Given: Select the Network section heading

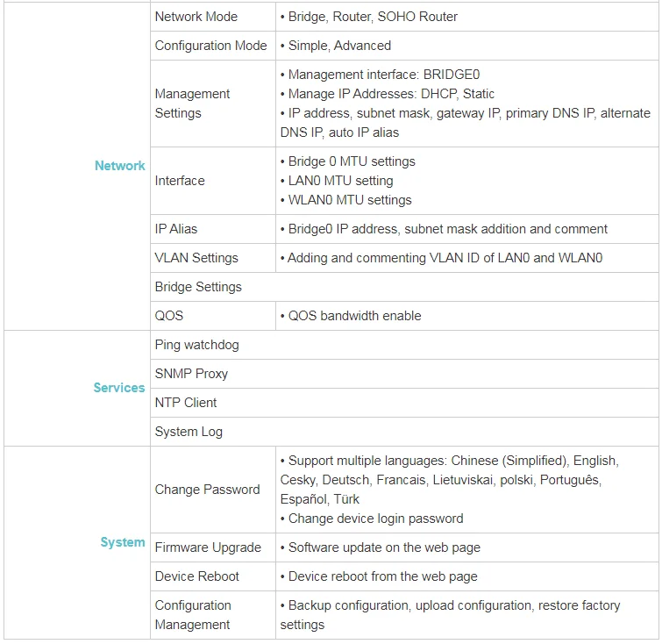Looking at the screenshot, I should [120, 166].
